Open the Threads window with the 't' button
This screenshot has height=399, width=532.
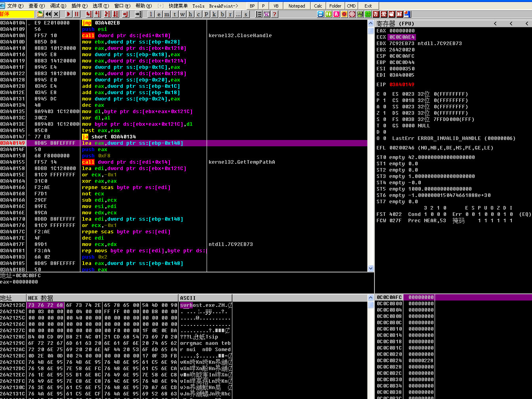coord(175,14)
